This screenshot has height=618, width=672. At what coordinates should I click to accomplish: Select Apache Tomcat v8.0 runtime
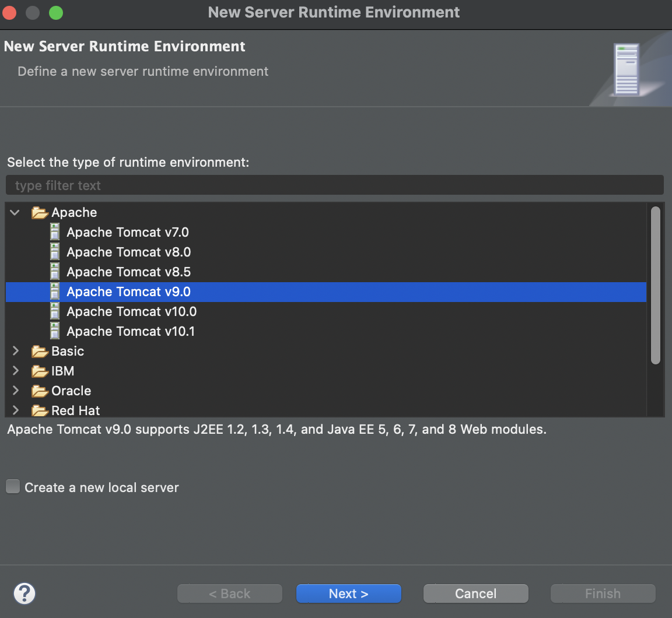point(128,252)
